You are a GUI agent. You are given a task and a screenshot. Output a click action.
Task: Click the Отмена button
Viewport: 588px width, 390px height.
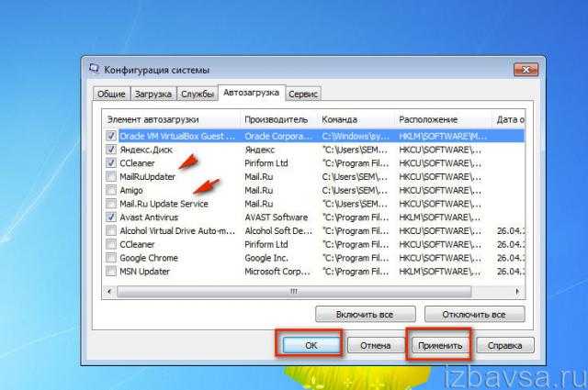point(376,345)
